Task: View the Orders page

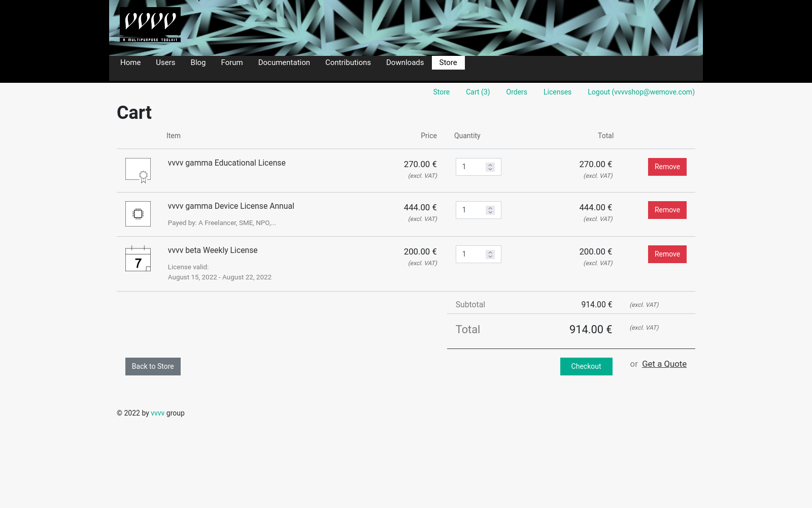Action: click(x=516, y=92)
